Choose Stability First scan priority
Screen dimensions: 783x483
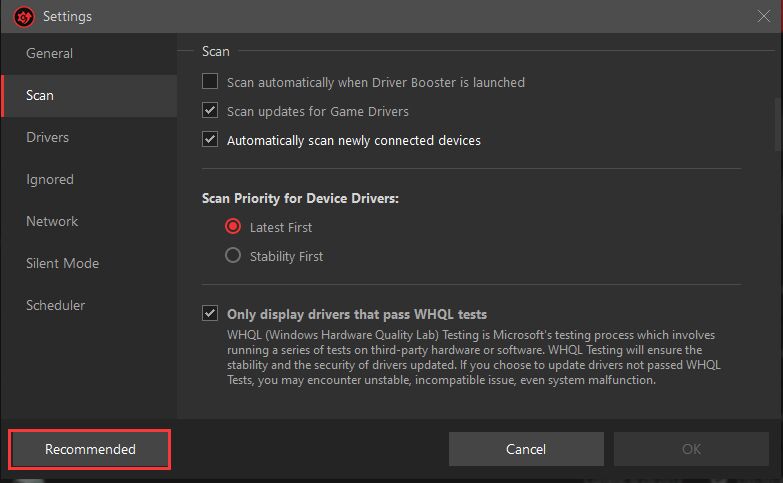coord(233,255)
